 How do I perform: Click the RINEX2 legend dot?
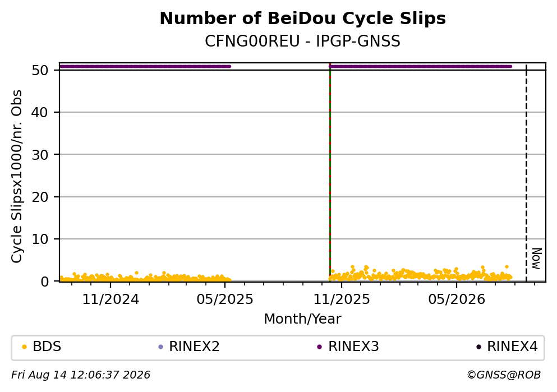point(160,347)
